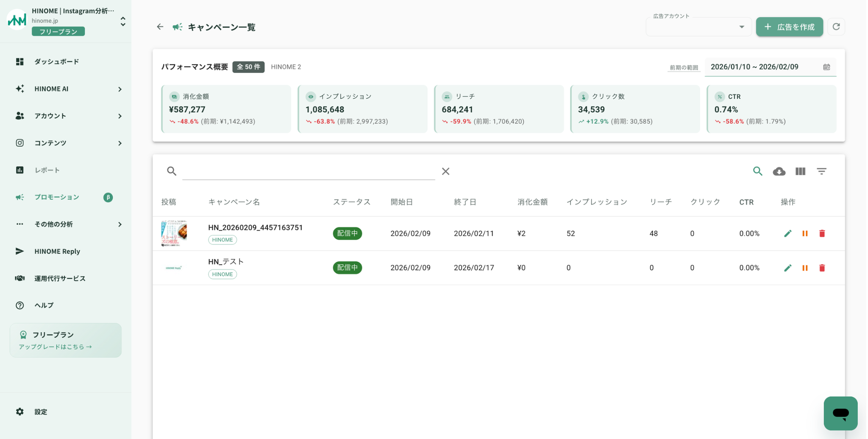Click campaign name HN_テスト
The height and width of the screenshot is (439, 868).
[x=226, y=262]
